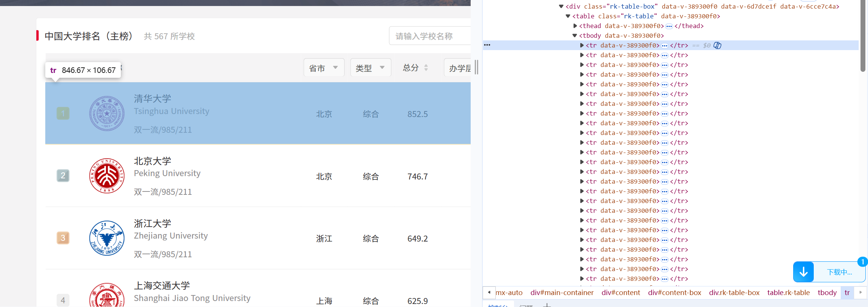Click the thead element line in DOM tree
The height and width of the screenshot is (307, 868).
point(641,26)
